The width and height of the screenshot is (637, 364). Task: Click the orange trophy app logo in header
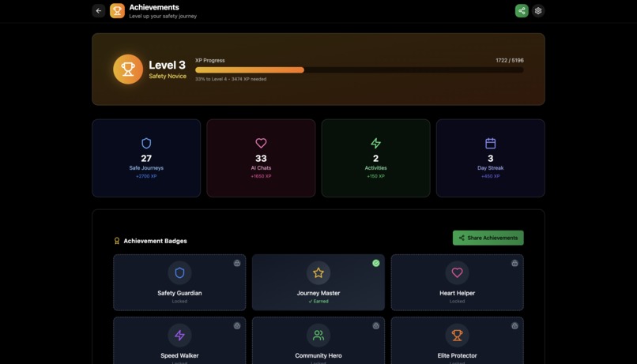117,10
